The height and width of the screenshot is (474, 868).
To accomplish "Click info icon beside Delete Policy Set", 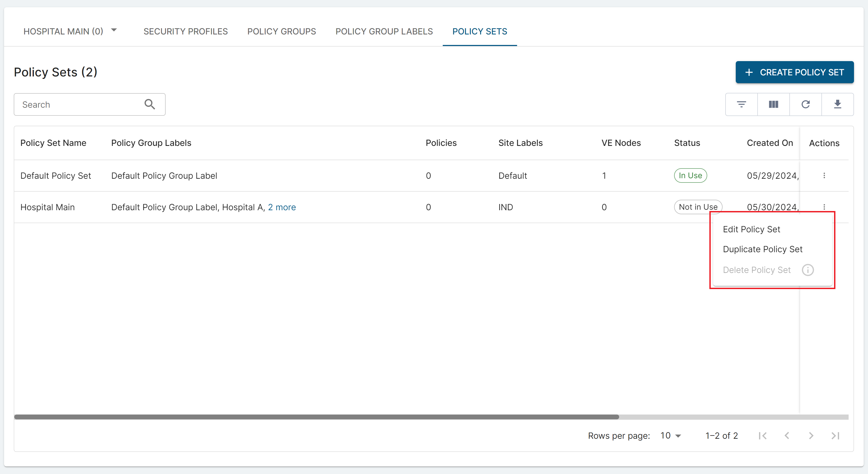I will coord(808,270).
